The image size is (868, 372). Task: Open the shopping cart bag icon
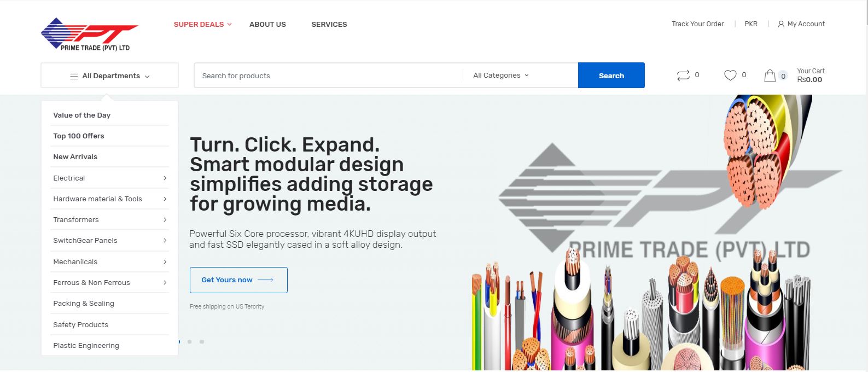770,75
